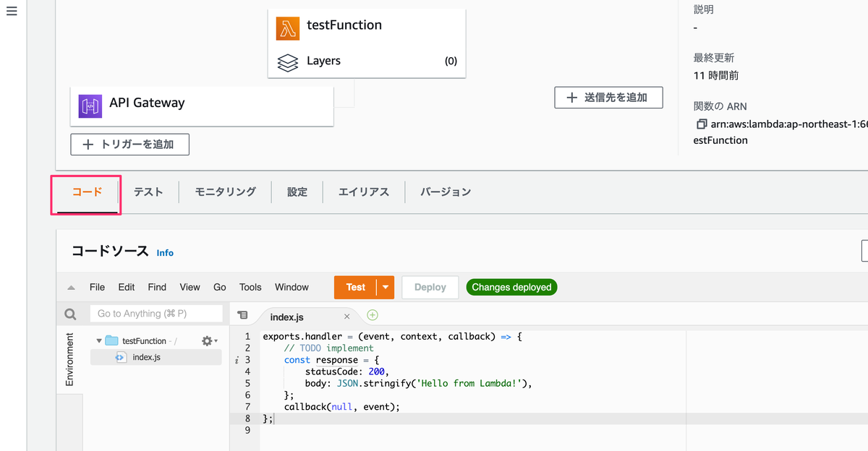The image size is (868, 451).
Task: Click the orange Test button
Action: click(355, 287)
